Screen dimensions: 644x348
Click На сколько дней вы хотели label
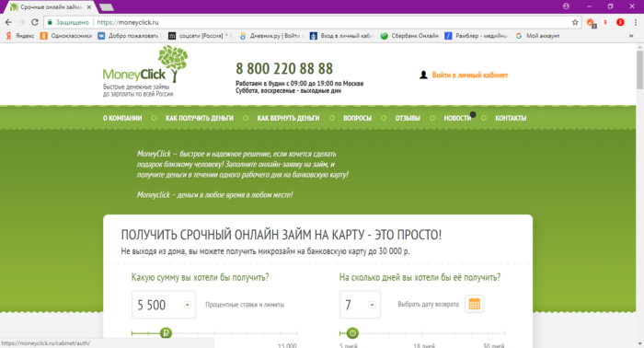tap(420, 277)
